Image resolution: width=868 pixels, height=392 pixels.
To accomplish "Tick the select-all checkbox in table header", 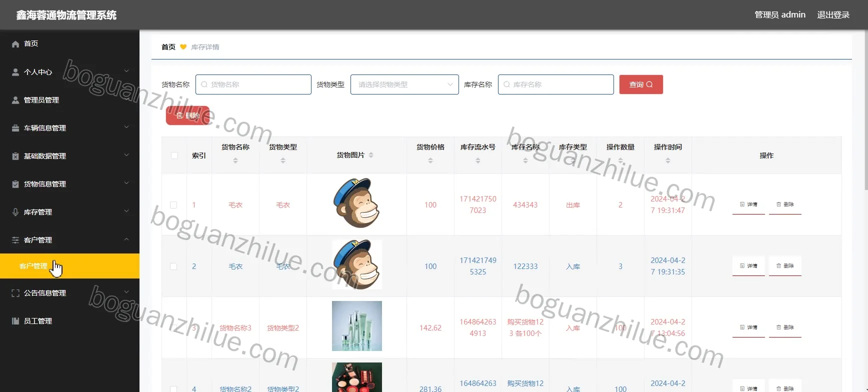I will tap(174, 155).
